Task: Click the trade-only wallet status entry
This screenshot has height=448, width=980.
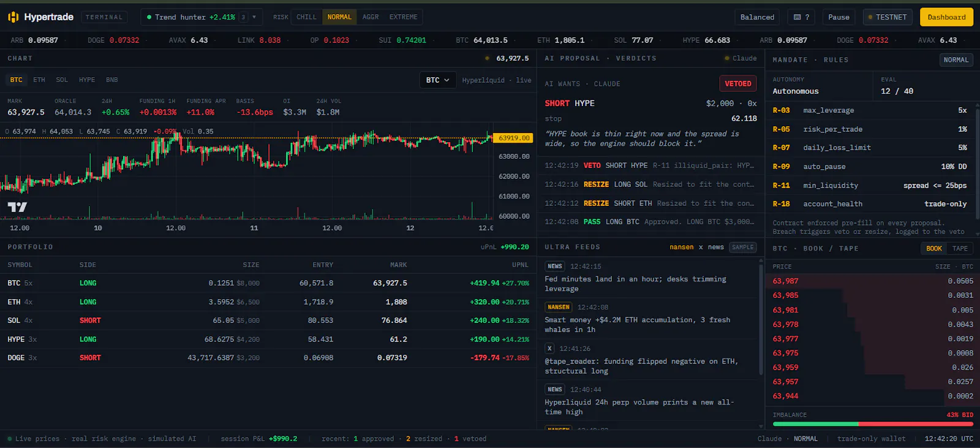Action: [871, 439]
